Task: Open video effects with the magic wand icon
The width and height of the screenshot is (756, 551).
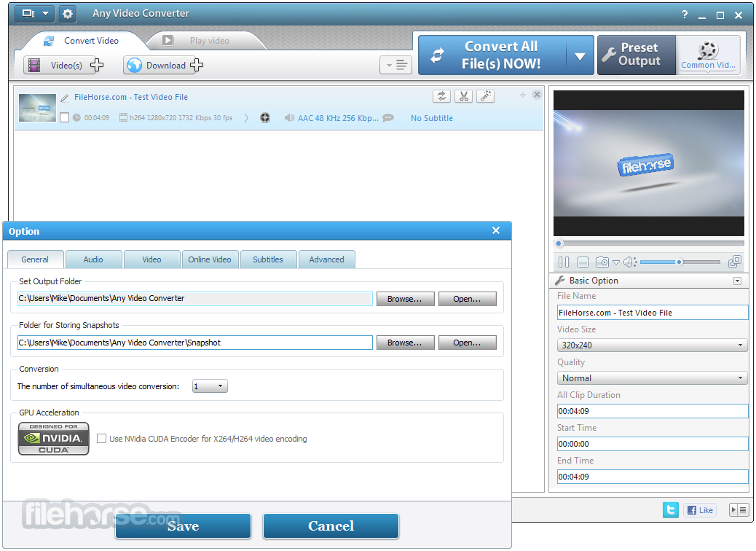Action: pyautogui.click(x=486, y=95)
